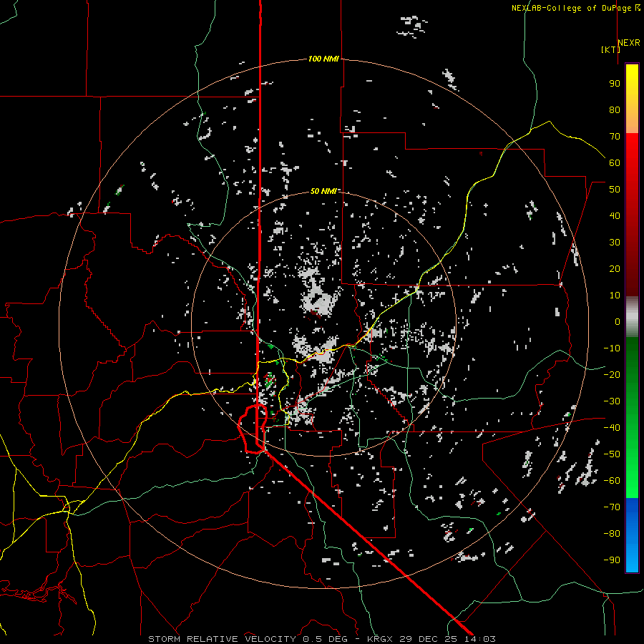Select the 100 NMI range ring label
The width and height of the screenshot is (644, 644).
(x=323, y=59)
